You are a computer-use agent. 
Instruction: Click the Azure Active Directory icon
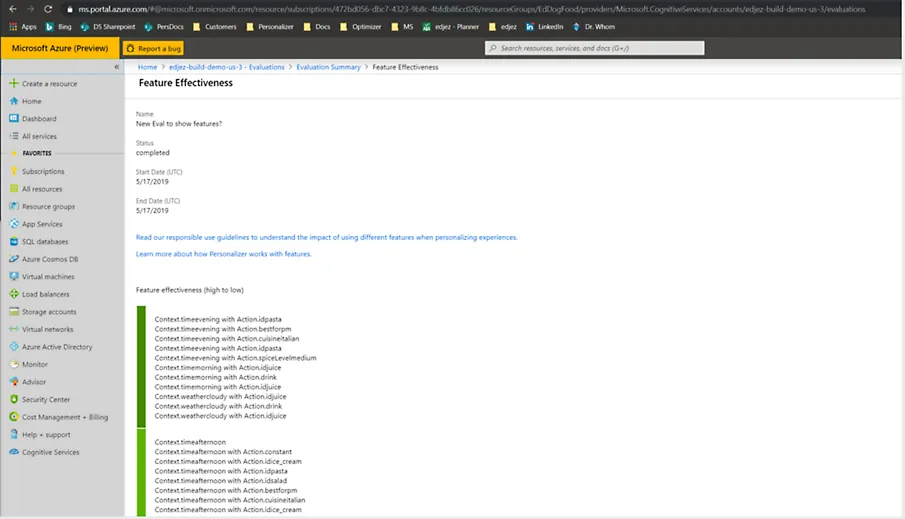(14, 346)
